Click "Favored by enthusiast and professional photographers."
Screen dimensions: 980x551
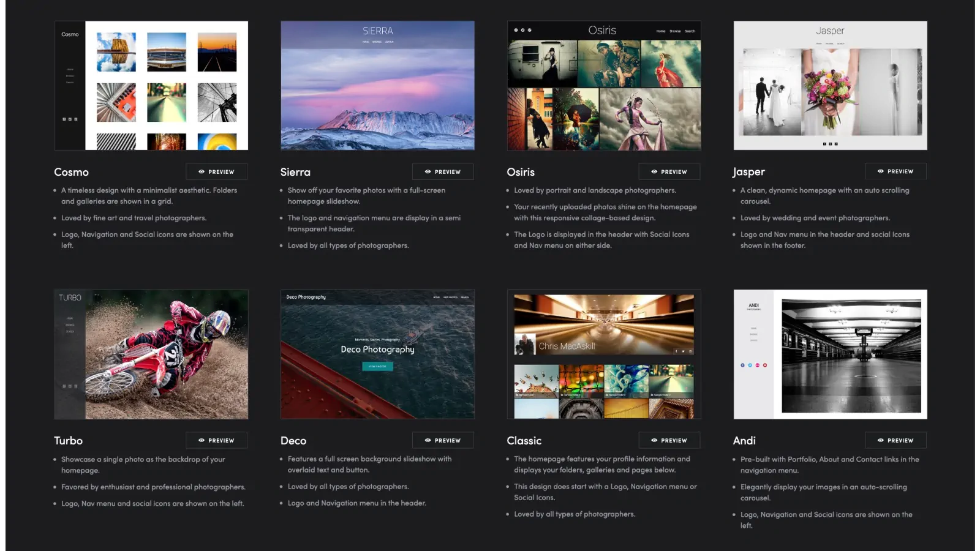[x=153, y=487]
